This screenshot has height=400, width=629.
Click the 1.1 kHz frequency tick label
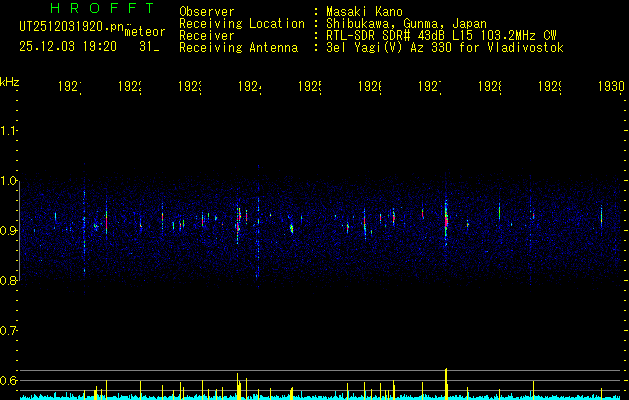click(x=8, y=130)
